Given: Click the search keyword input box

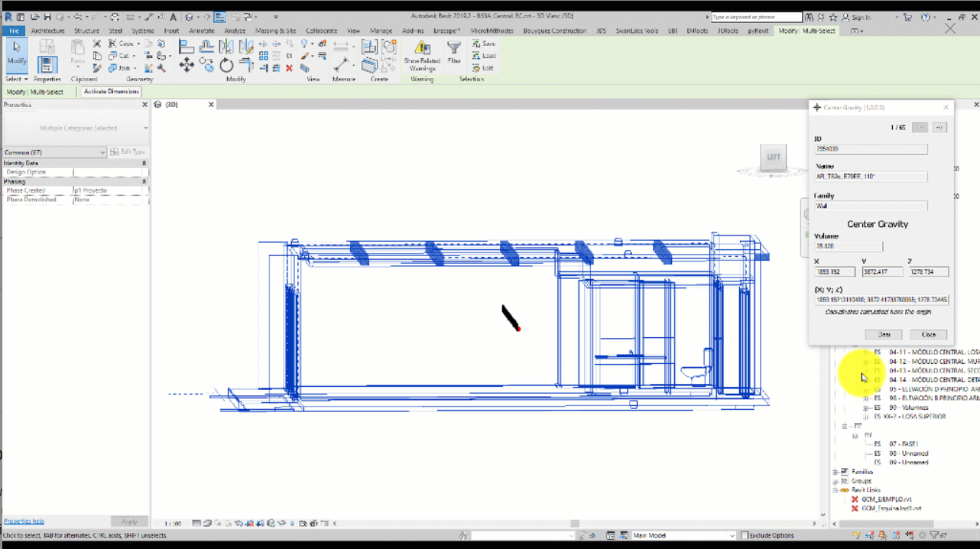Looking at the screenshot, I should 757,17.
